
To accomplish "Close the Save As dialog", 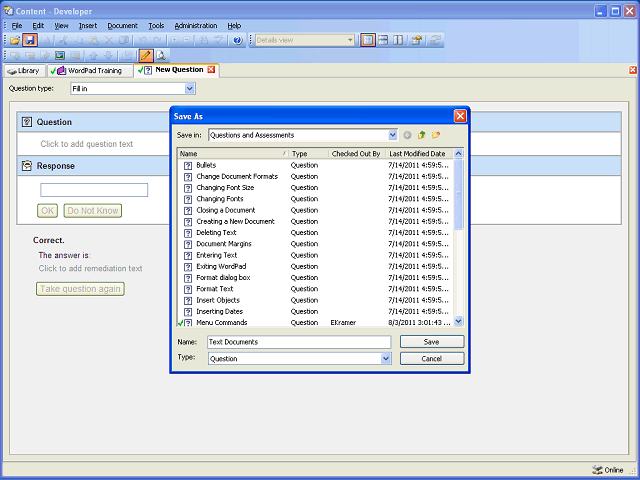I will coord(460,116).
